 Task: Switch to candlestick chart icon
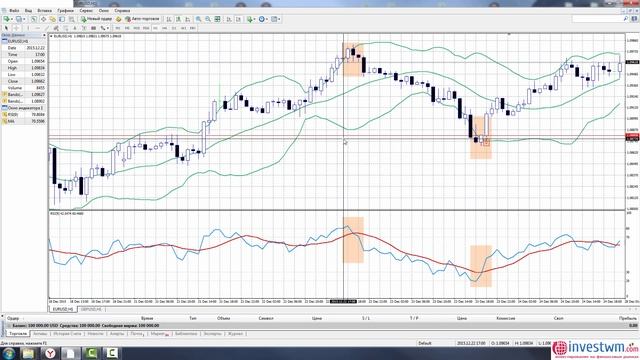(x=178, y=19)
